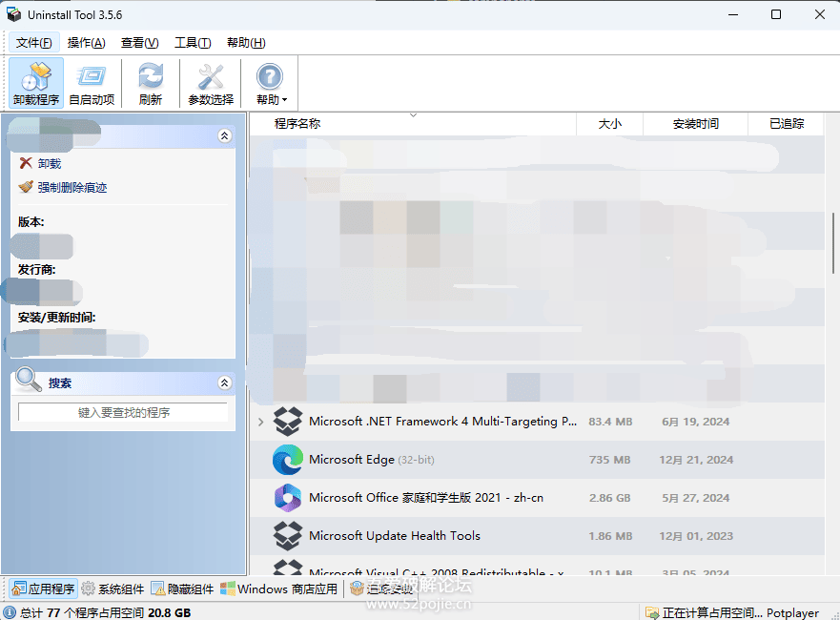Expand the Microsoft .NET Framework 4 row
Screen dimensions: 840x620
(261, 422)
